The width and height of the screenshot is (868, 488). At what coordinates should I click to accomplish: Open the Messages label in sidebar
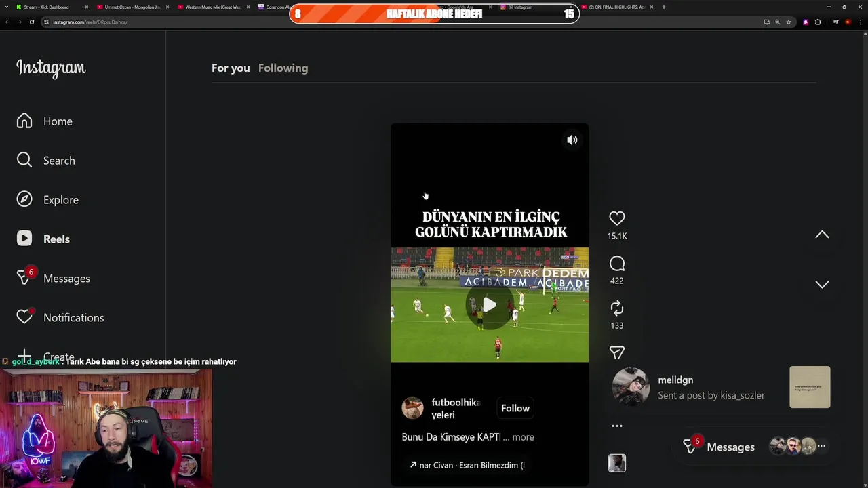pyautogui.click(x=66, y=279)
